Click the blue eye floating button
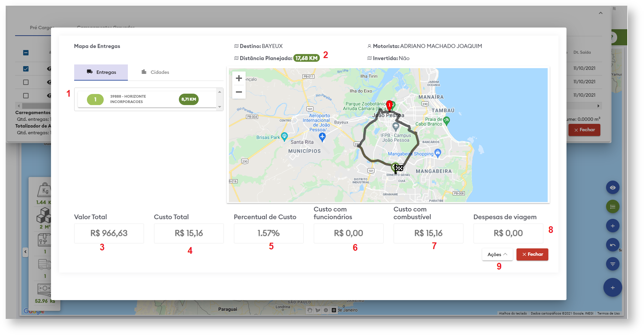The height and width of the screenshot is (335, 644). pos(612,188)
